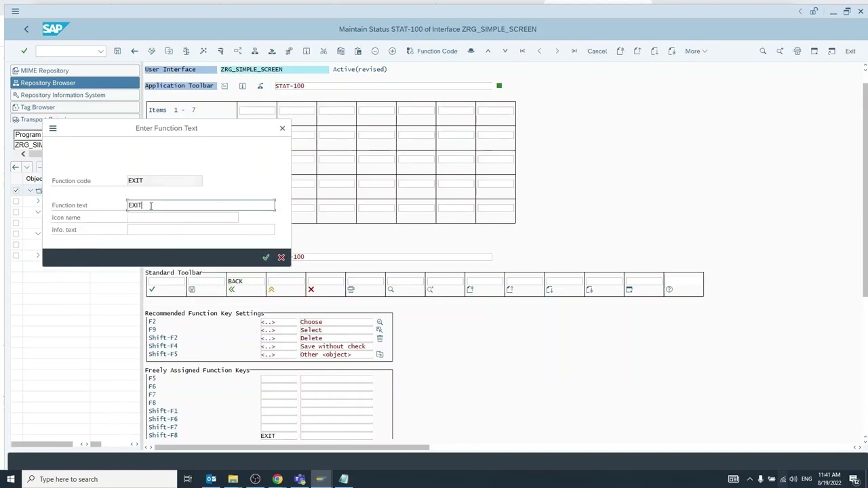This screenshot has width=868, height=488.
Task: Select the Repository Browser tab
Action: 75,83
